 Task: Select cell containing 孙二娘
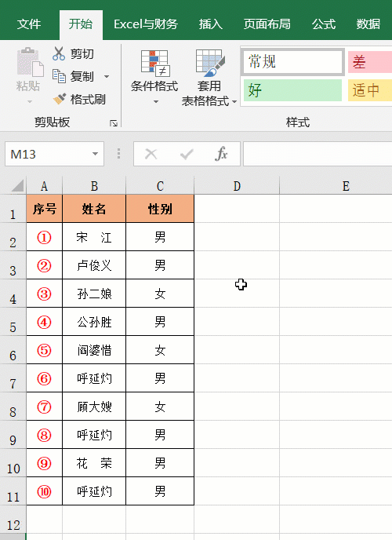(x=94, y=294)
